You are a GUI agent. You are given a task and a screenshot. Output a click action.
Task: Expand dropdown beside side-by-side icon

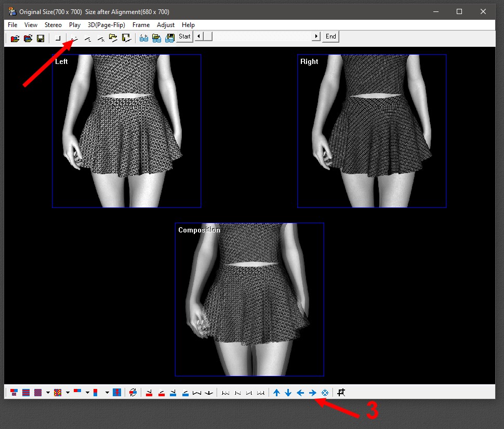click(87, 392)
